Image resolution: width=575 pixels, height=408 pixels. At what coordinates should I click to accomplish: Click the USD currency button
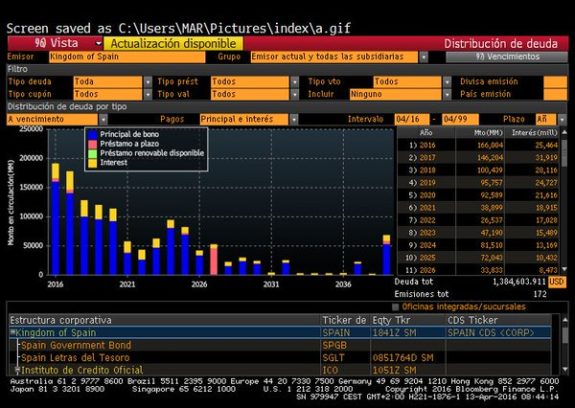pos(557,282)
